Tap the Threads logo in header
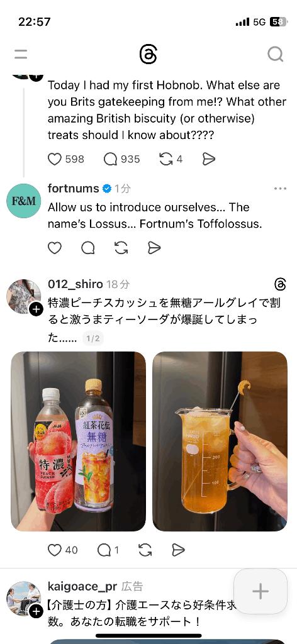Image resolution: width=297 pixels, height=644 pixels. pyautogui.click(x=148, y=54)
